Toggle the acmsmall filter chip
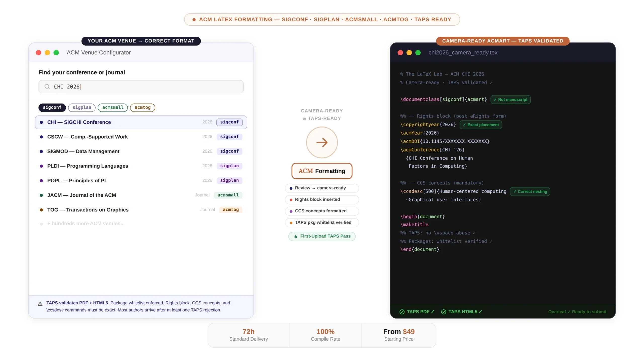 click(113, 107)
